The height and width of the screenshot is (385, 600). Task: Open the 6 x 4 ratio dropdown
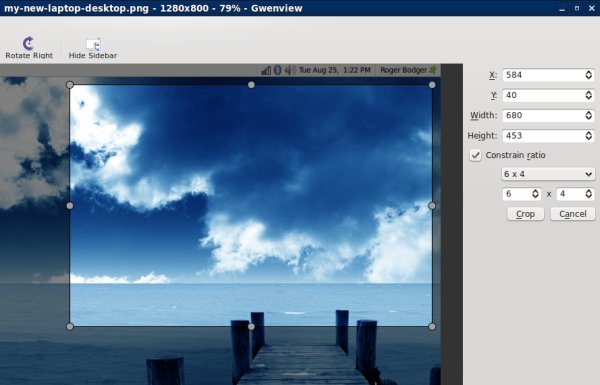548,174
